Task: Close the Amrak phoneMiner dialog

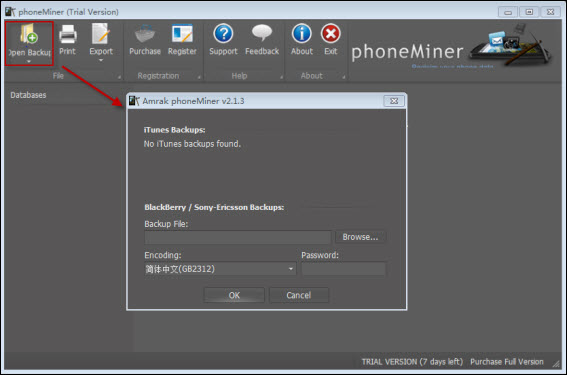Action: 394,101
